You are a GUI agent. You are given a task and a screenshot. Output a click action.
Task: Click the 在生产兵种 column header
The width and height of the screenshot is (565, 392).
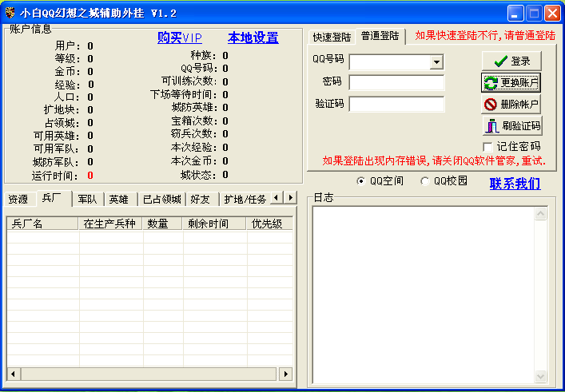point(110,224)
